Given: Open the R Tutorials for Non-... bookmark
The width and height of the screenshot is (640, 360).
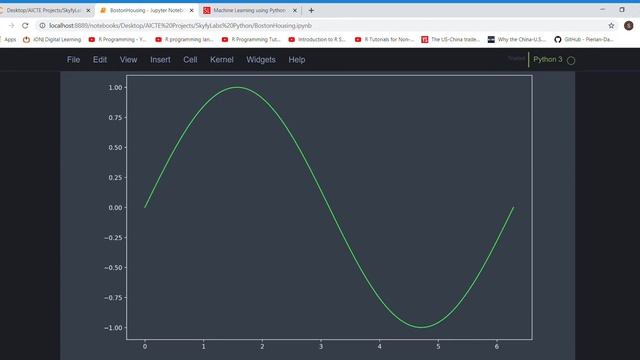Looking at the screenshot, I should click(384, 39).
